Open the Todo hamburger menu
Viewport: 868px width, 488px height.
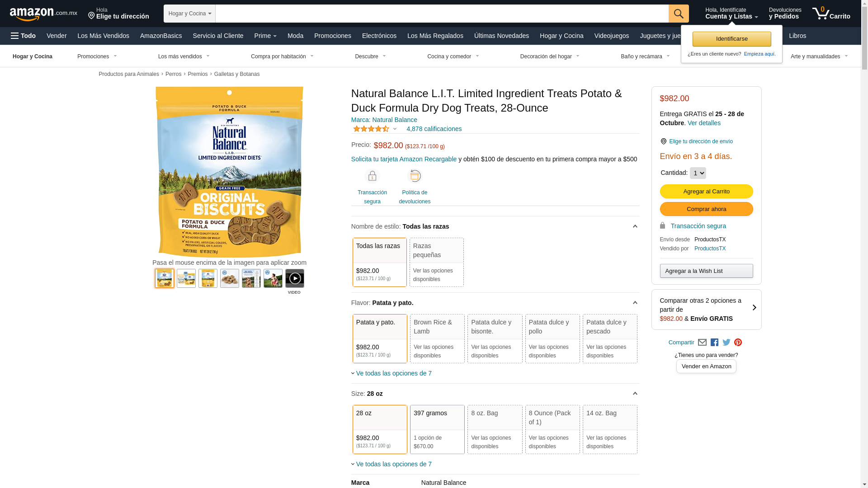[x=24, y=36]
